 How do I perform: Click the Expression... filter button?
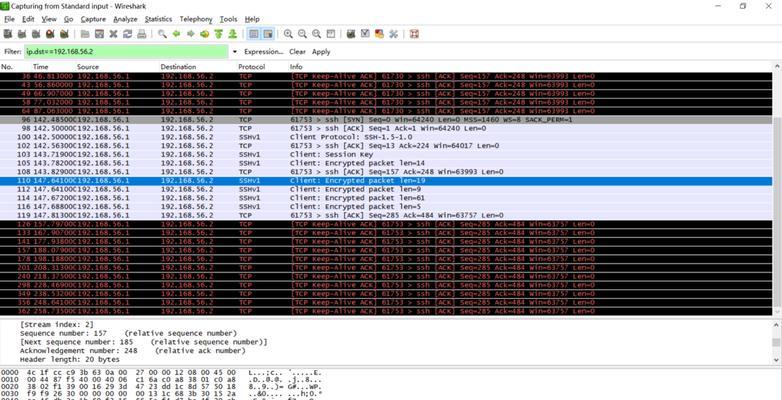pyautogui.click(x=264, y=52)
